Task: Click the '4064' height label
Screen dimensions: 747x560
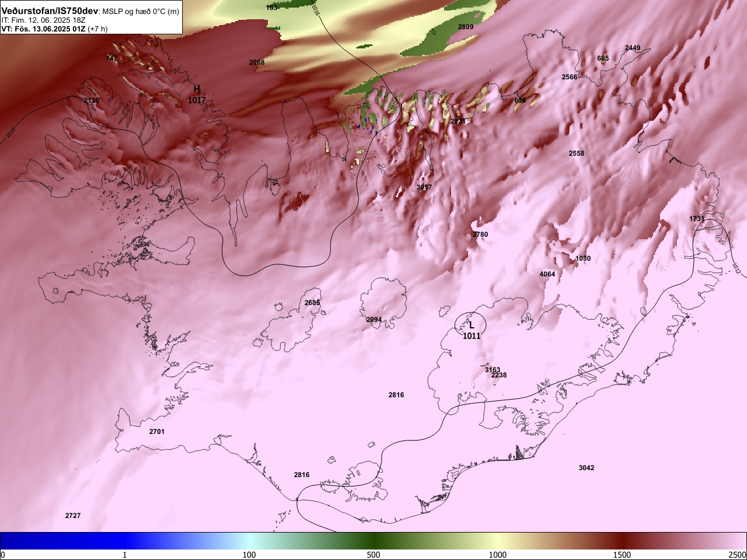Action: coord(547,274)
